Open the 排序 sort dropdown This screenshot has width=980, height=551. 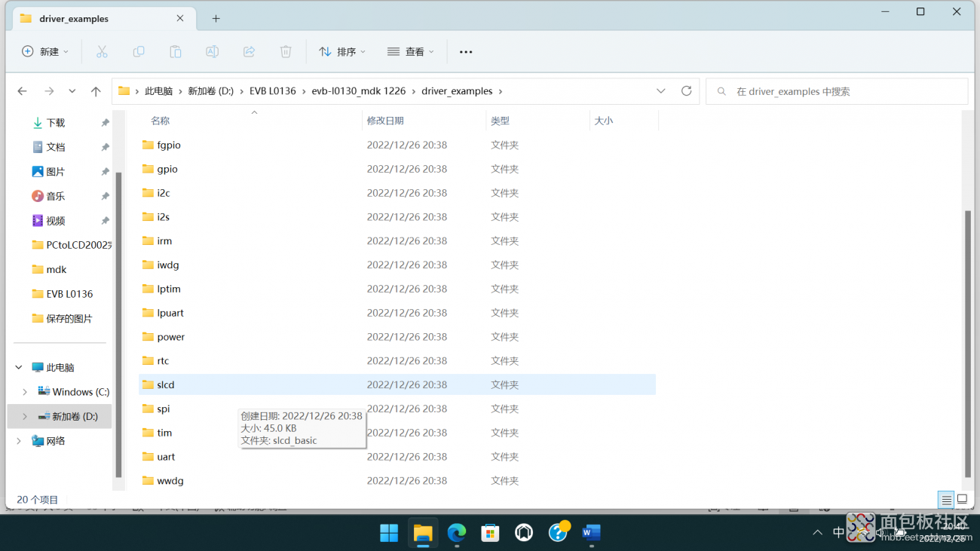tap(342, 52)
